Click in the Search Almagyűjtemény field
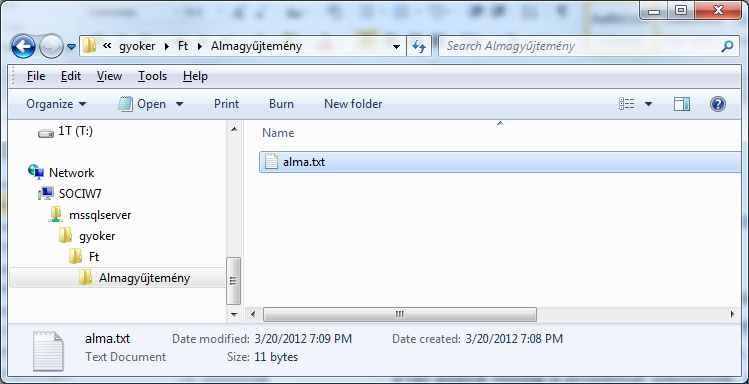The height and width of the screenshot is (384, 749). pos(580,46)
